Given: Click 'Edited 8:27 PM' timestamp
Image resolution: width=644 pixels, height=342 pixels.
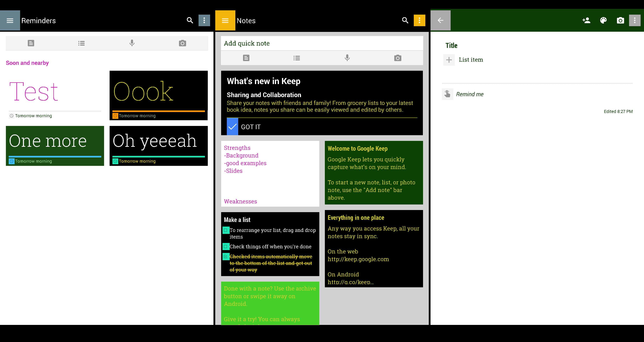Looking at the screenshot, I should tap(618, 111).
